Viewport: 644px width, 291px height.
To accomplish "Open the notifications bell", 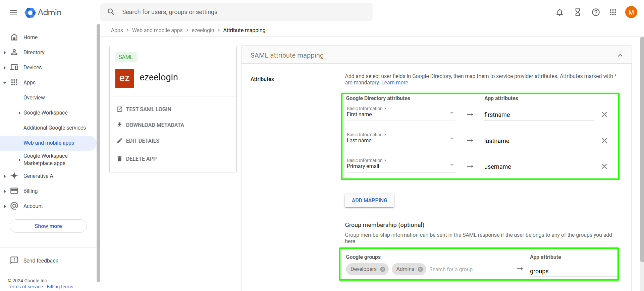I will [559, 12].
